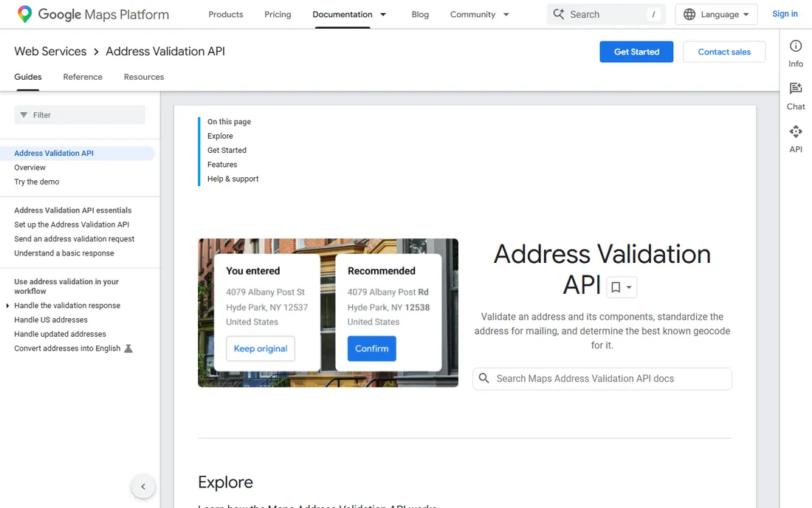Expand the Handle the validation response item

pyautogui.click(x=7, y=306)
